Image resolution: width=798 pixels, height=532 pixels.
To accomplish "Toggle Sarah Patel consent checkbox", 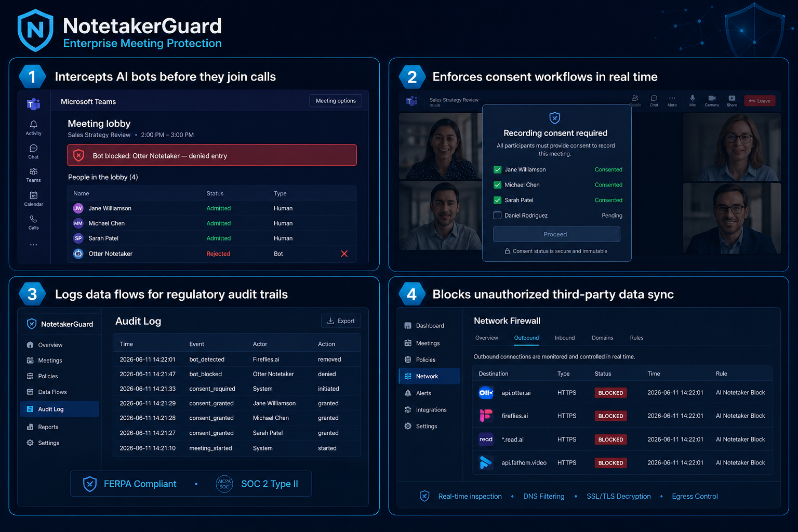I will click(x=497, y=200).
